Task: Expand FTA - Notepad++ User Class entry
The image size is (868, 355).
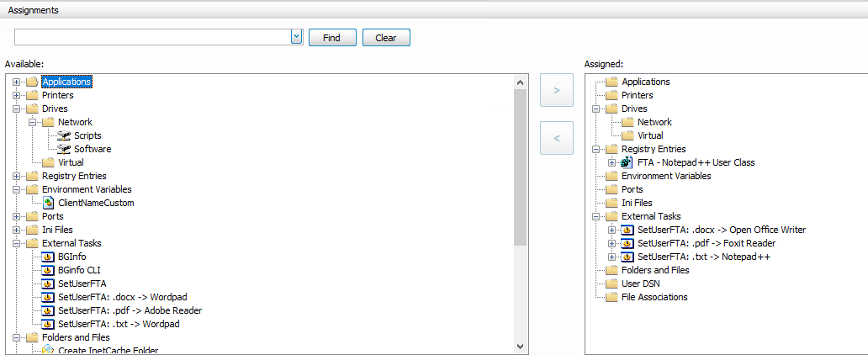Action: [x=611, y=163]
